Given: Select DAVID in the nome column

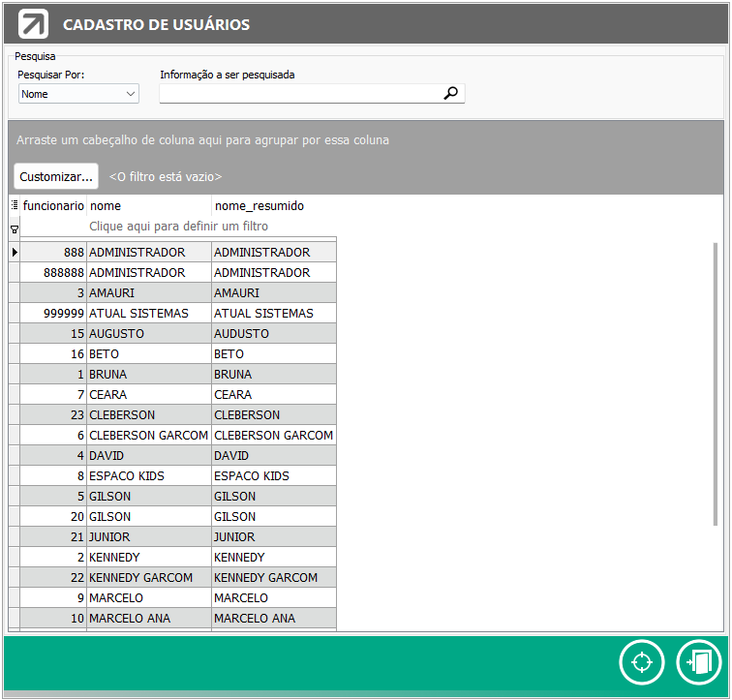Looking at the screenshot, I should (149, 455).
